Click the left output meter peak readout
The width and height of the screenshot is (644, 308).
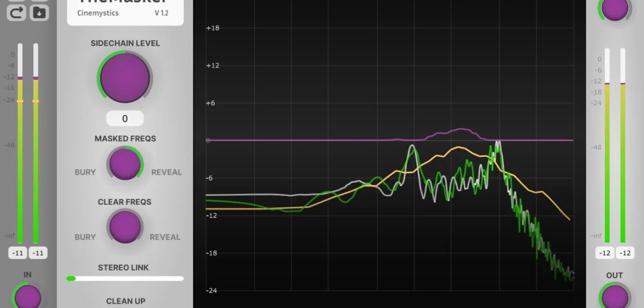pos(604,253)
